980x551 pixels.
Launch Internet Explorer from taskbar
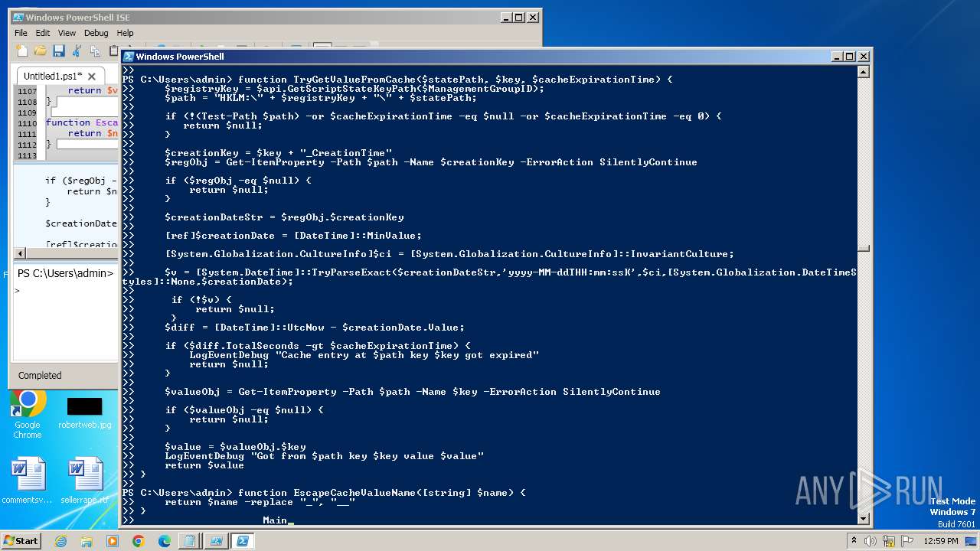click(x=60, y=541)
